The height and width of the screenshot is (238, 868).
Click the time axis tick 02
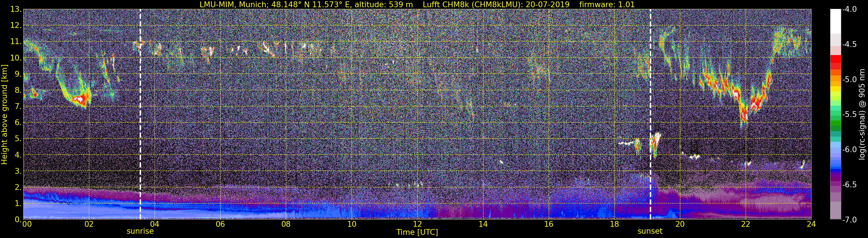point(89,224)
